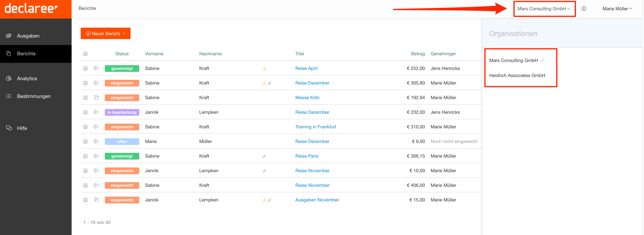644x235 pixels.
Task: Sort table by Betrag column header
Action: coord(418,54)
